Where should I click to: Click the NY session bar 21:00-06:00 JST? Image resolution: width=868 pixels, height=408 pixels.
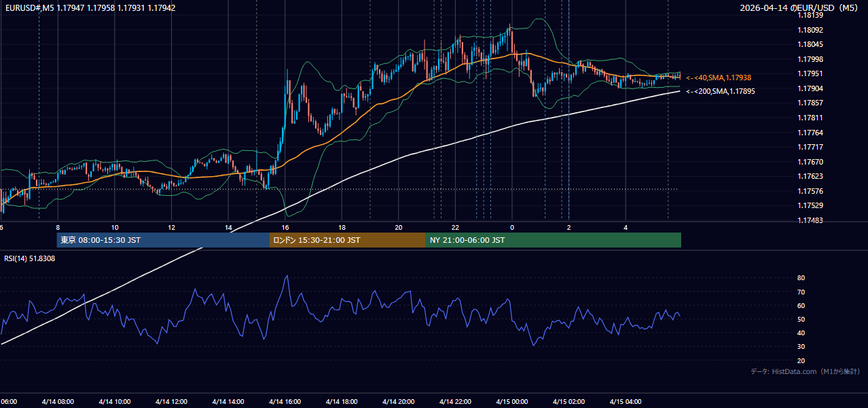554,240
